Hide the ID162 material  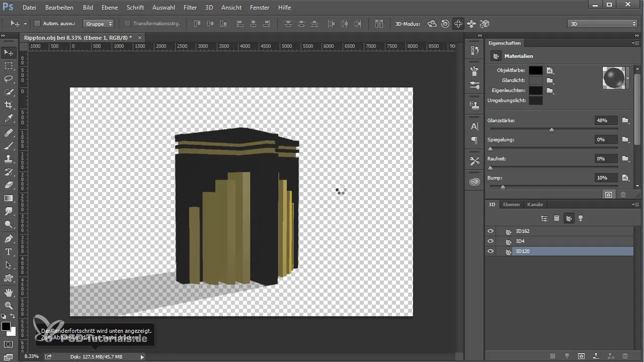tap(491, 231)
